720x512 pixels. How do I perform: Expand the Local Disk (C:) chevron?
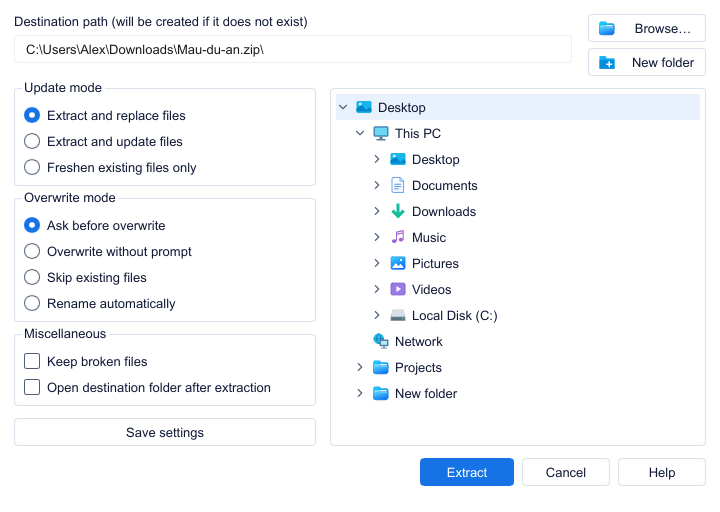(377, 315)
